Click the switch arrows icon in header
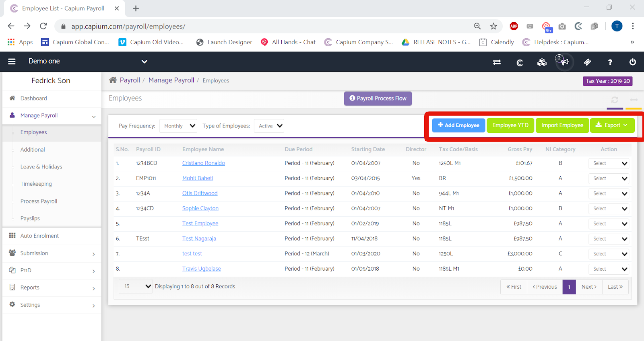The height and width of the screenshot is (341, 644). 497,62
